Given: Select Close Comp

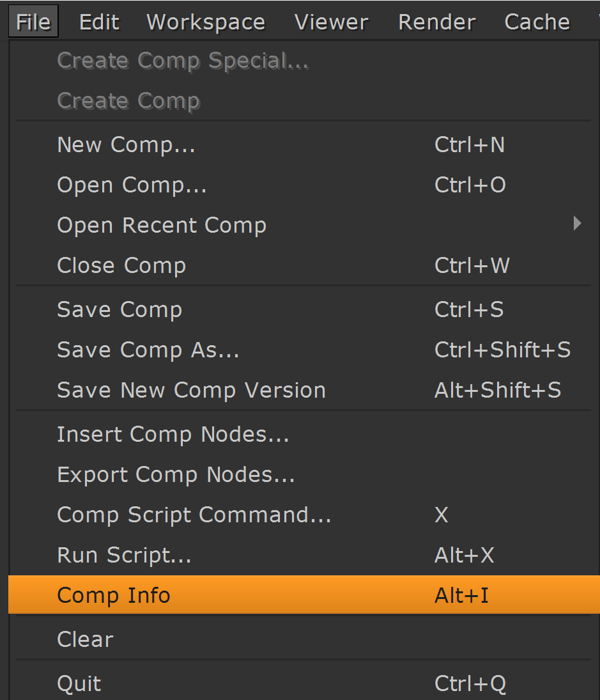Looking at the screenshot, I should (x=121, y=266).
